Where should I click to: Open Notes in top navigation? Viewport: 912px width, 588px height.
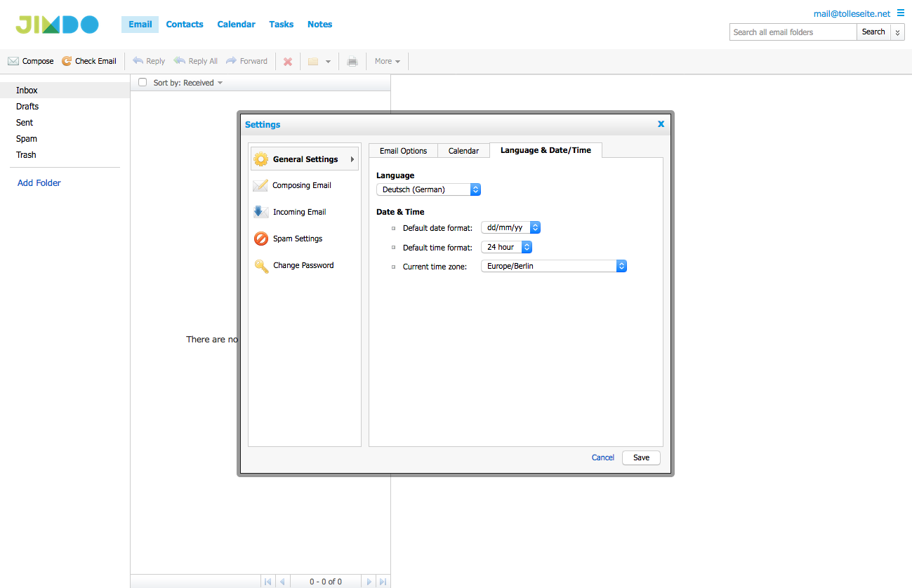[x=319, y=24]
